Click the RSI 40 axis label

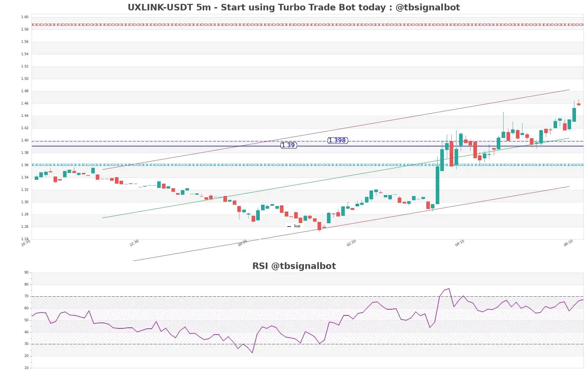pyautogui.click(x=26, y=332)
